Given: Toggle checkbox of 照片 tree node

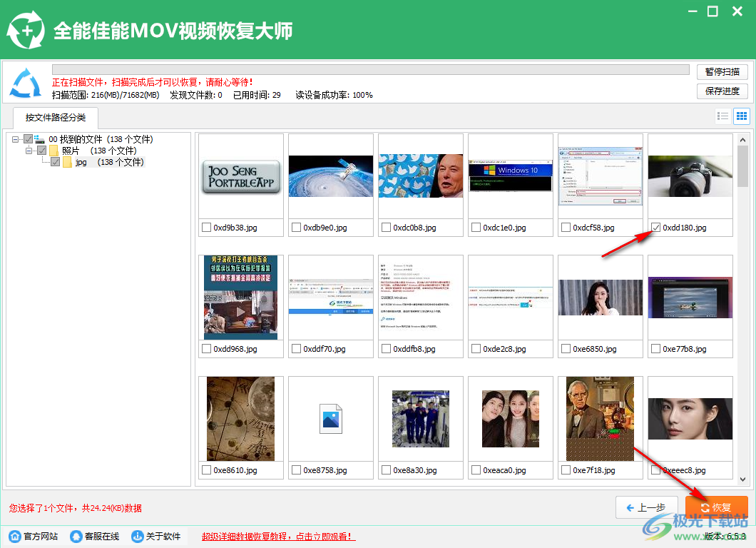Looking at the screenshot, I should point(42,151).
